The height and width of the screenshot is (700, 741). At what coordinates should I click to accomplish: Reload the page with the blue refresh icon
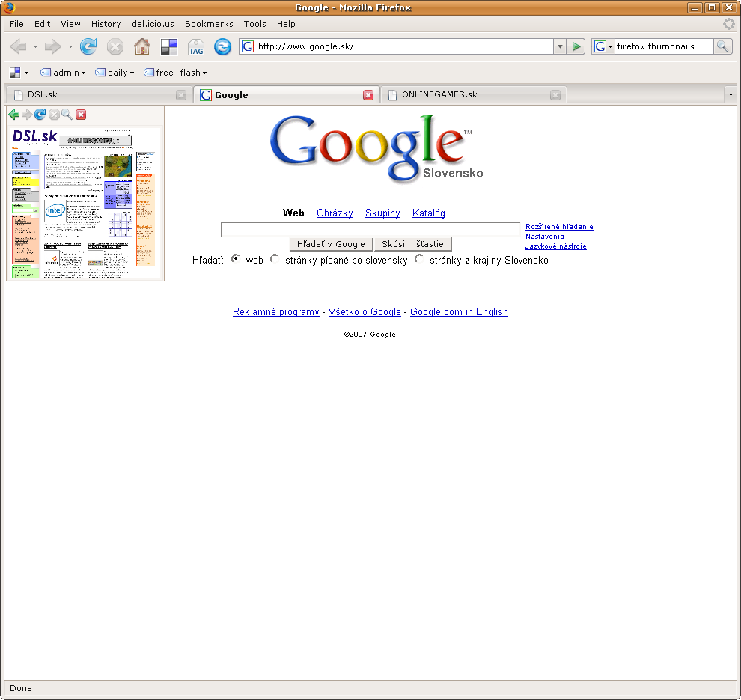[88, 46]
